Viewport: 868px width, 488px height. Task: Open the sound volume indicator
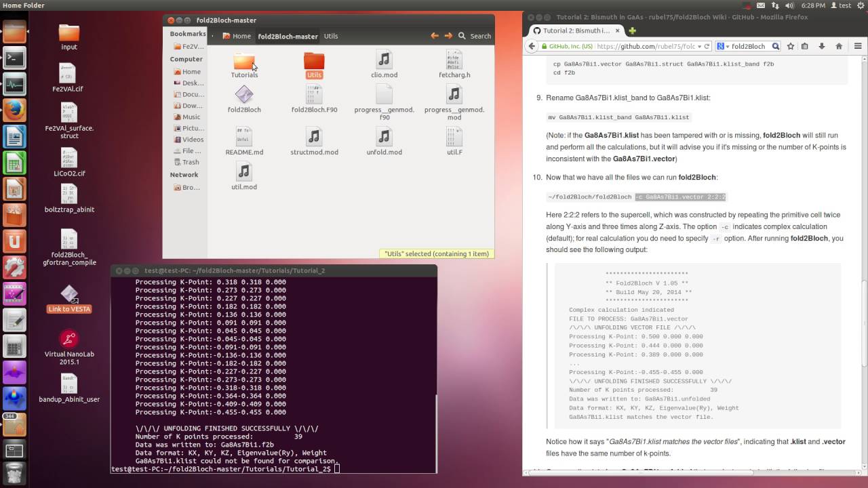click(789, 5)
